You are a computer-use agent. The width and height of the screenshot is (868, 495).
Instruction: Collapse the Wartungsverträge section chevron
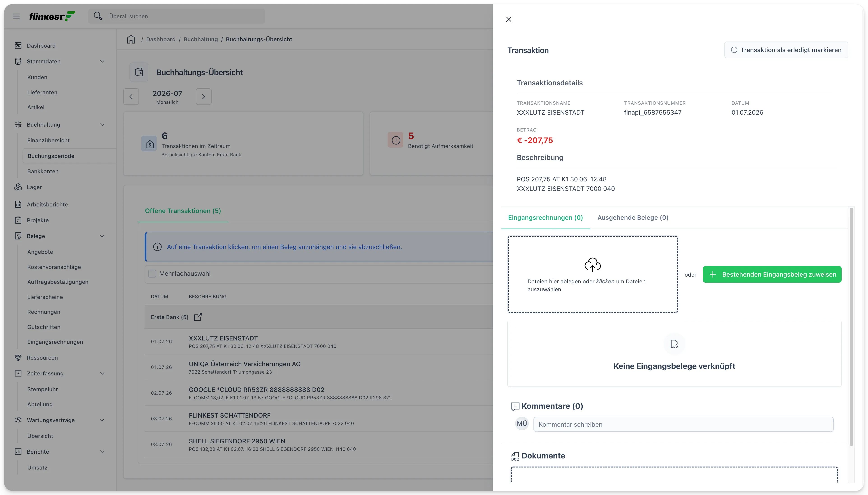(x=102, y=420)
